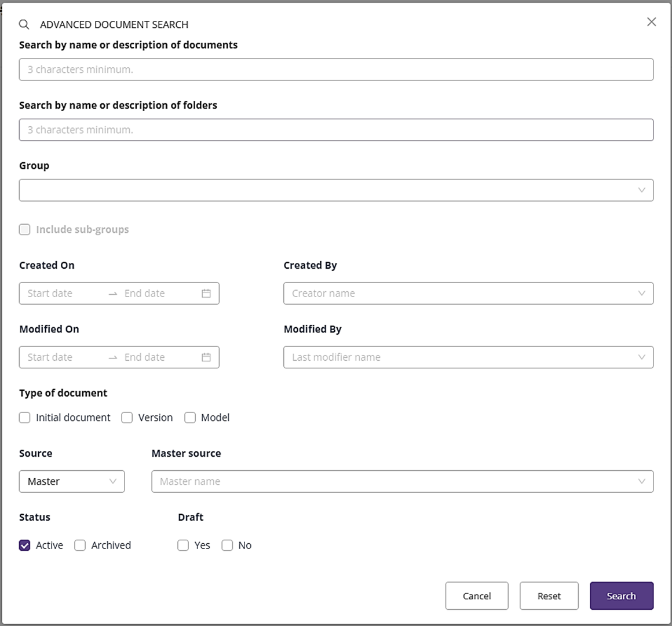Click the calendar icon in Modified On
This screenshot has width=672, height=626.
click(206, 357)
